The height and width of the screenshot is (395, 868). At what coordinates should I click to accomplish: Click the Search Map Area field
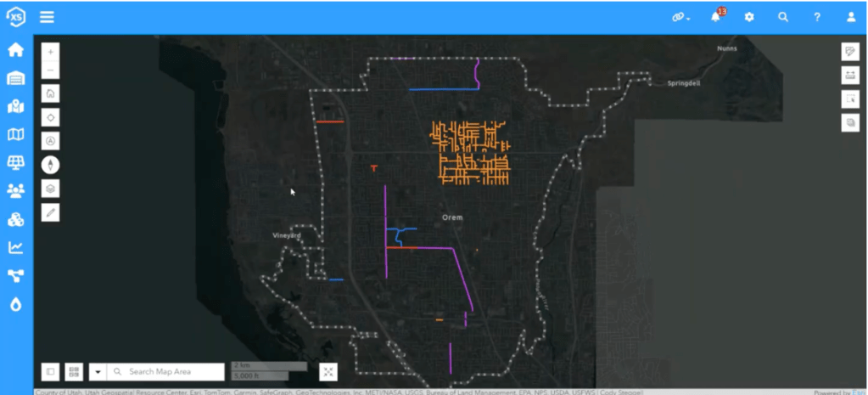[x=170, y=372]
